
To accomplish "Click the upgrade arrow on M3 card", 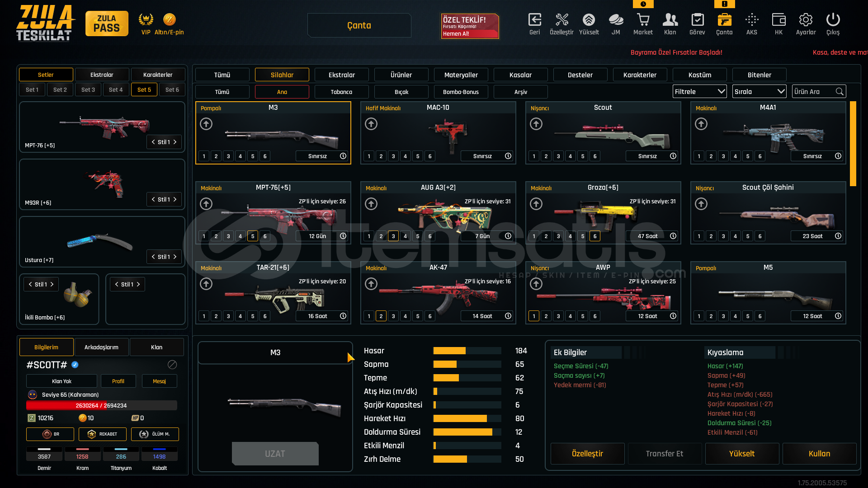I will point(206,124).
